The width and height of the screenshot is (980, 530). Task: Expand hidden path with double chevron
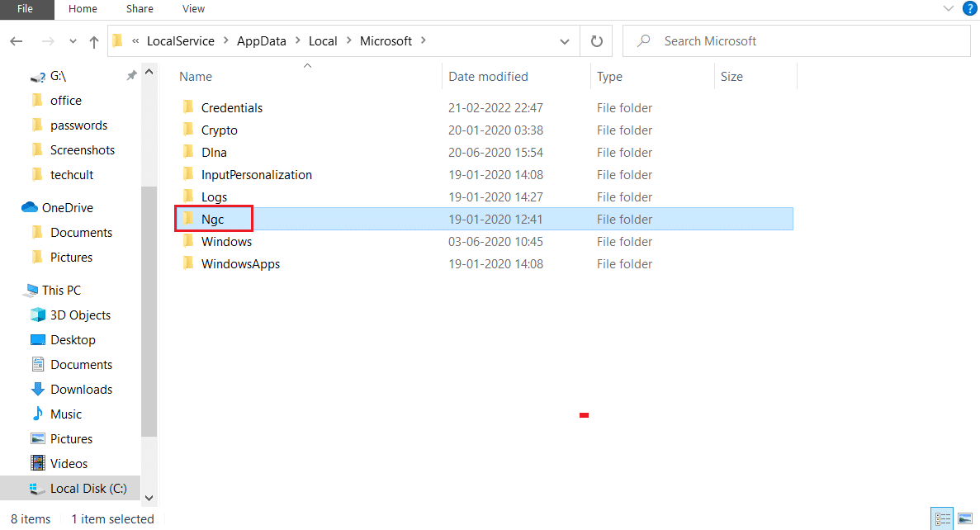tap(135, 41)
